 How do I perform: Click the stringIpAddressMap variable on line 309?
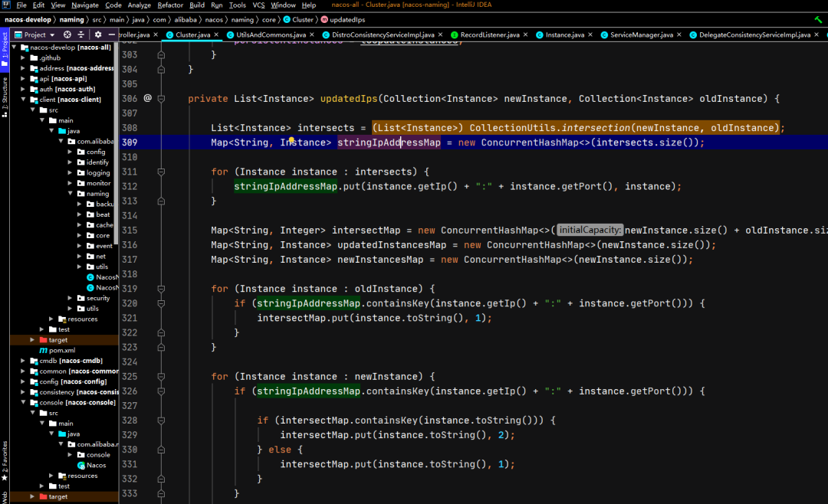point(389,142)
